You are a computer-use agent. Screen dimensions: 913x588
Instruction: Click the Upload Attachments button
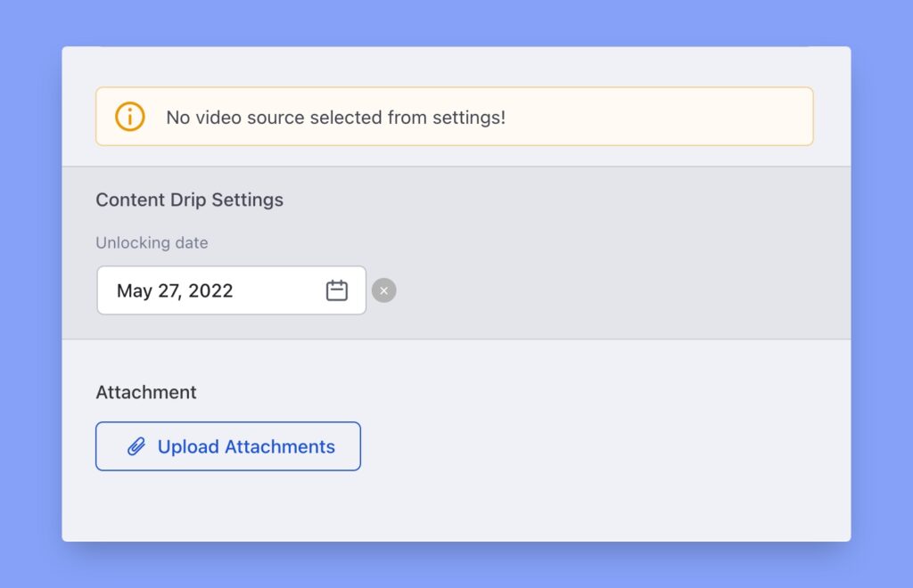[227, 445]
